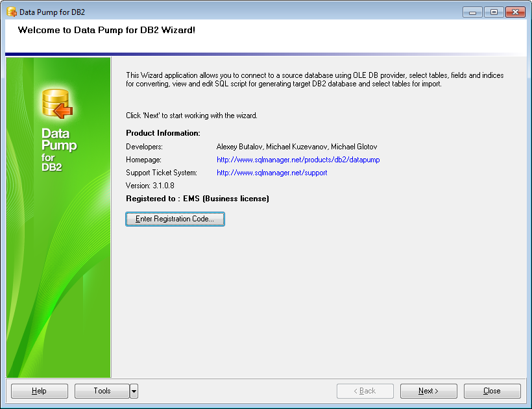Click 'Version: 3.1.0.8' text
Screen dimensions: 532x409
(x=150, y=186)
